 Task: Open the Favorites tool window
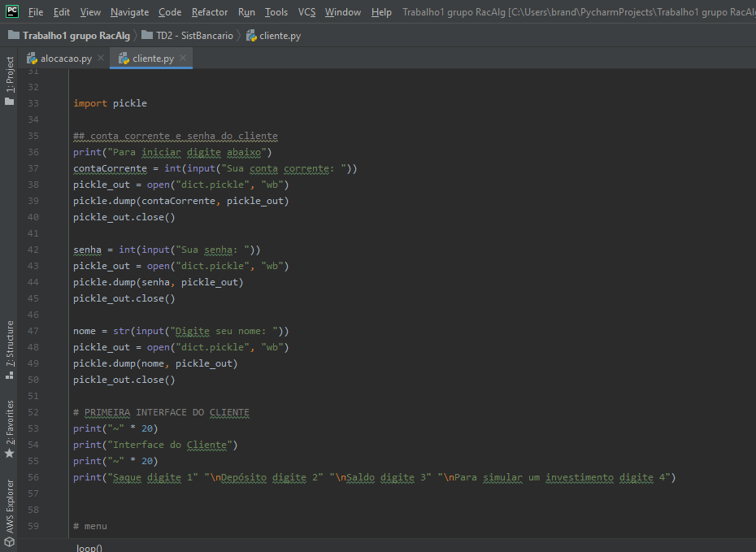10,429
